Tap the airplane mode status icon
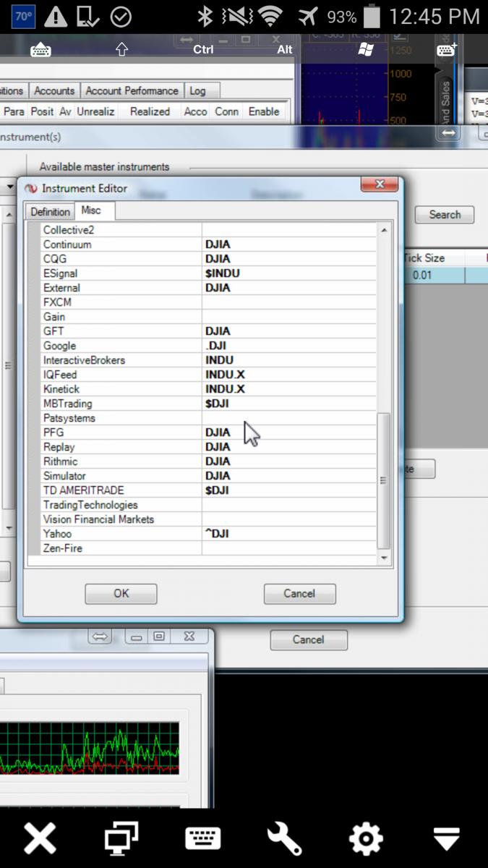 pos(307,17)
